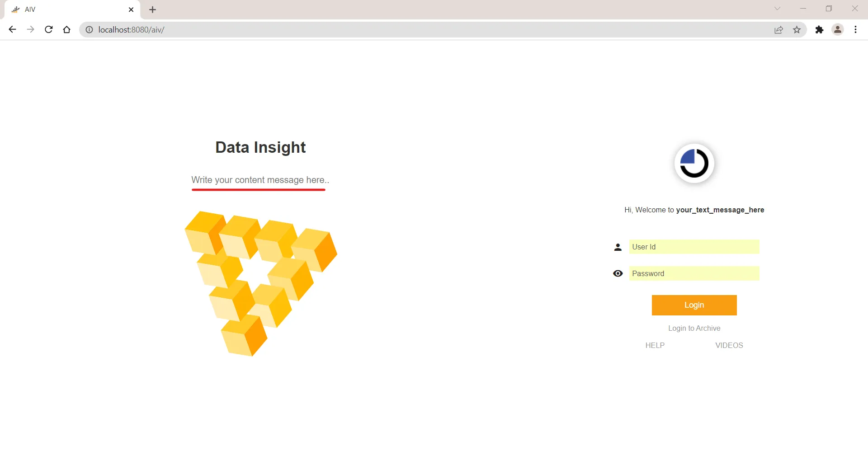Bookmark this tab with the star icon
This screenshot has height=460, width=868.
(797, 30)
